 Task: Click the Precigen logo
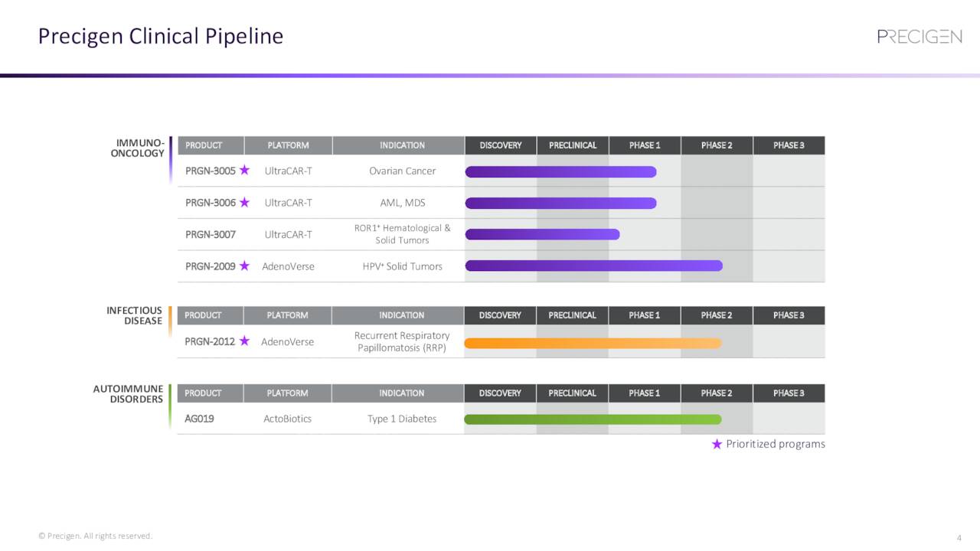pos(920,36)
